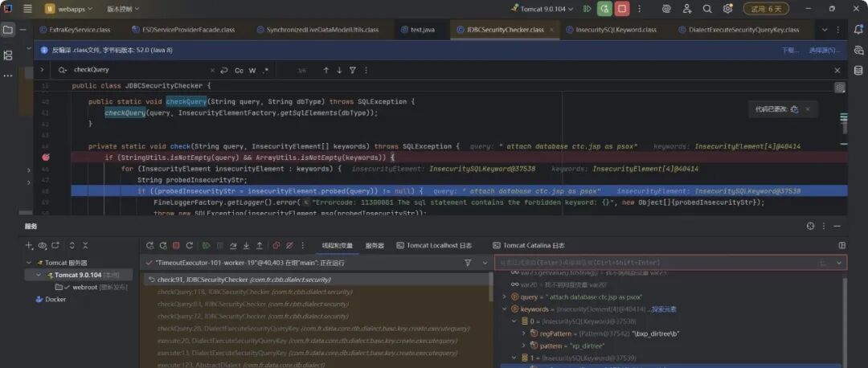Open the Project tool window folder icon
Screen dimensions: 868x368
8,30
